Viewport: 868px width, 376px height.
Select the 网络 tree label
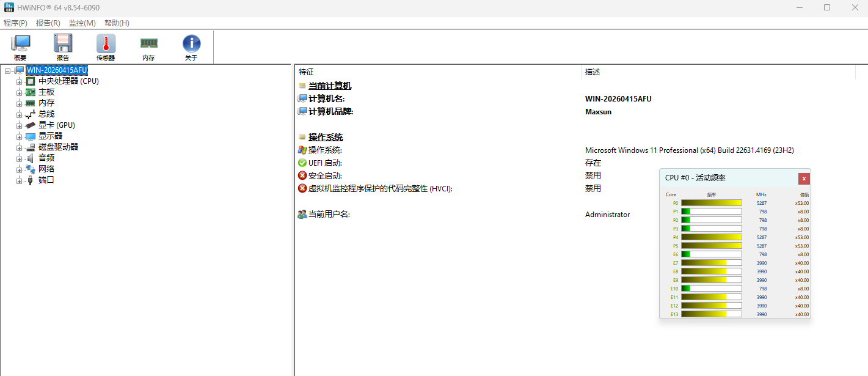[46, 169]
